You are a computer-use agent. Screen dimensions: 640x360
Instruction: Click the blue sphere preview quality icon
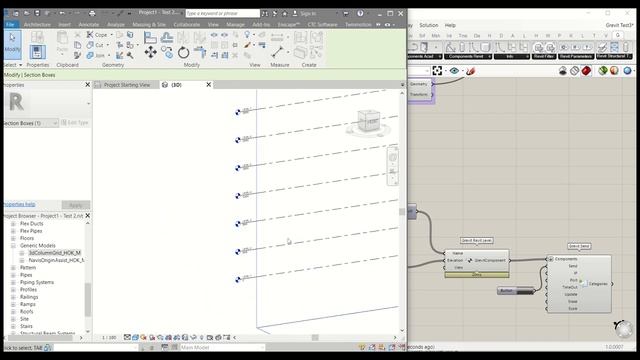[x=627, y=71]
